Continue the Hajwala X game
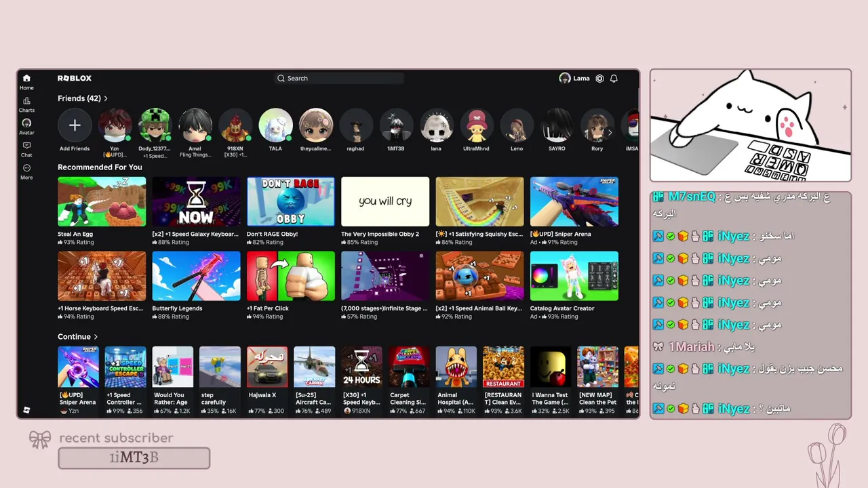 coord(267,367)
